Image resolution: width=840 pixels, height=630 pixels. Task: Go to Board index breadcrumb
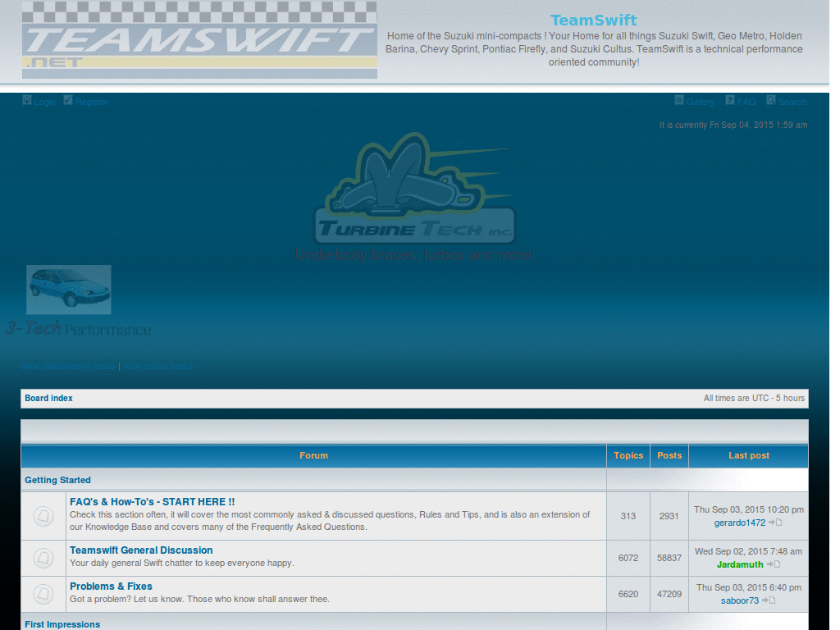coord(48,398)
